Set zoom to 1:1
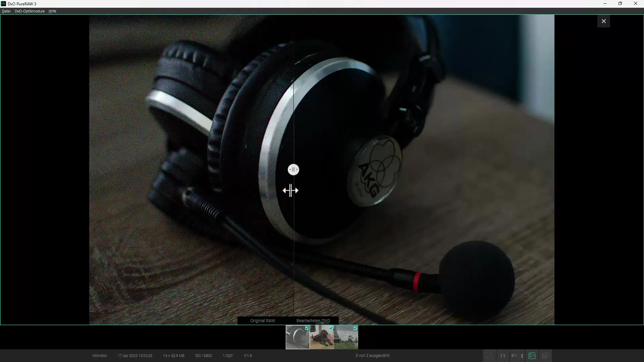 502,356
